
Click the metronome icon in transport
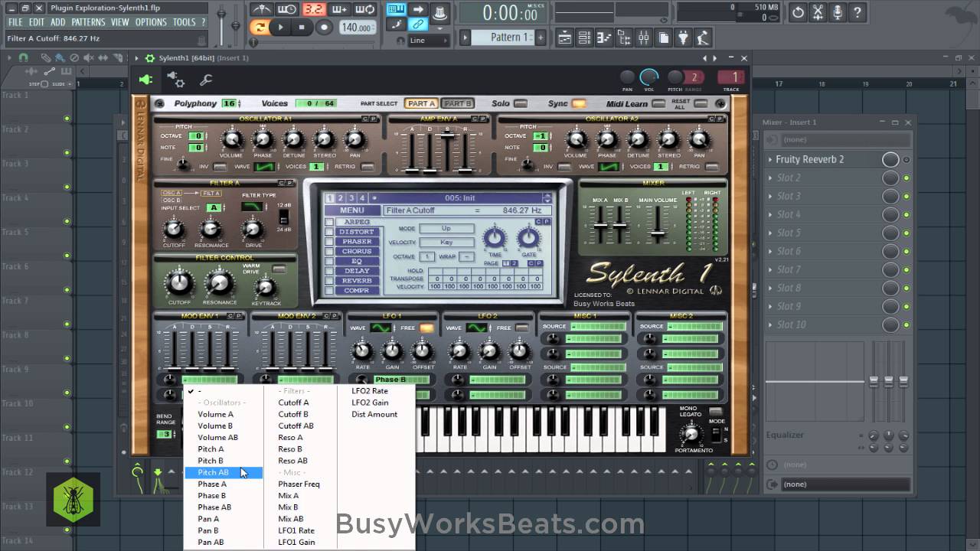(x=263, y=10)
